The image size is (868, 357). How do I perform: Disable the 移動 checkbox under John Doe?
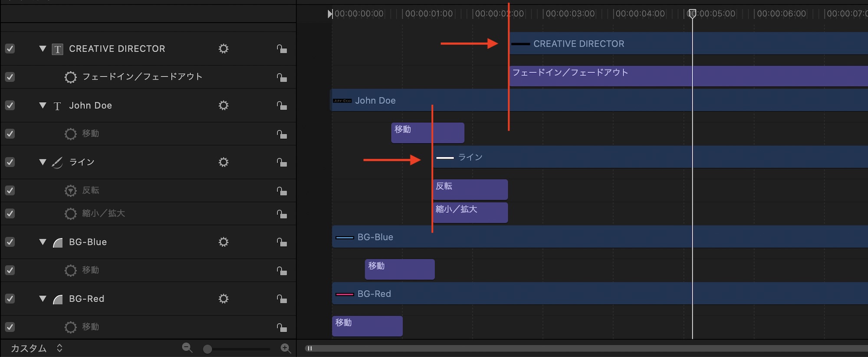pyautogui.click(x=10, y=134)
